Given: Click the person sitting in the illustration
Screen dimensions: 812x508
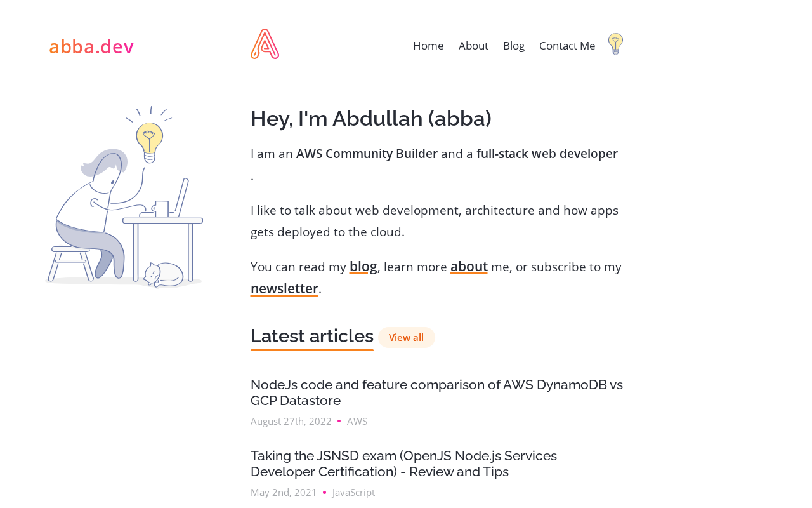Looking at the screenshot, I should 95,210.
